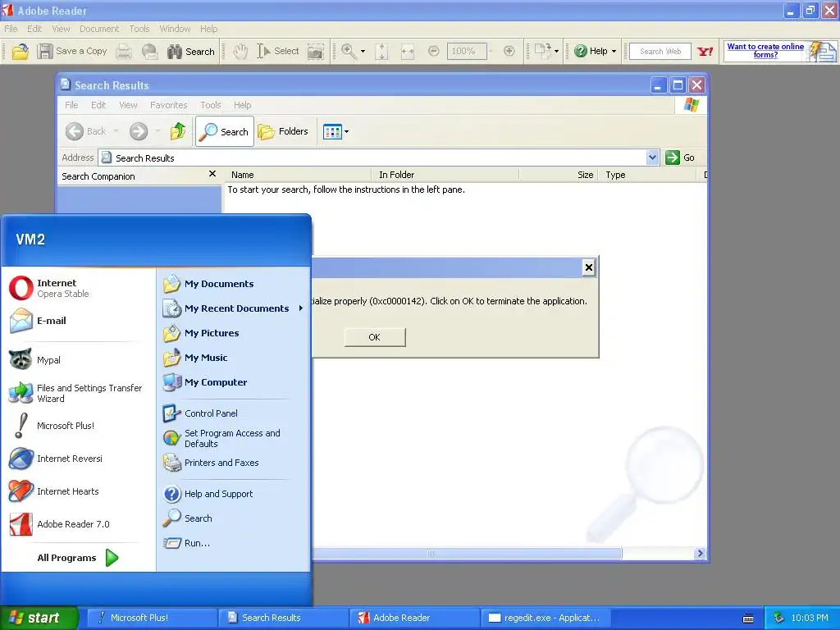
Task: Switch to regedit.exe taskbar button
Action: coord(545,618)
